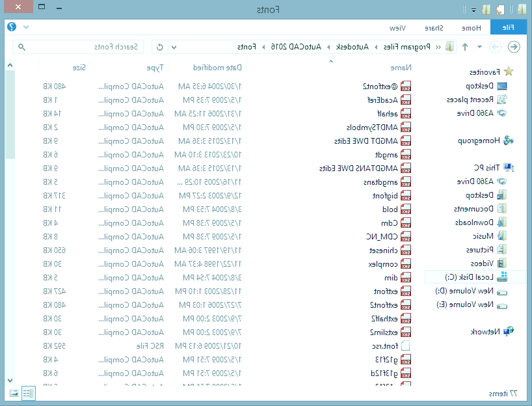Select the amgdtans file name
The image size is (532, 406).
click(x=380, y=182)
